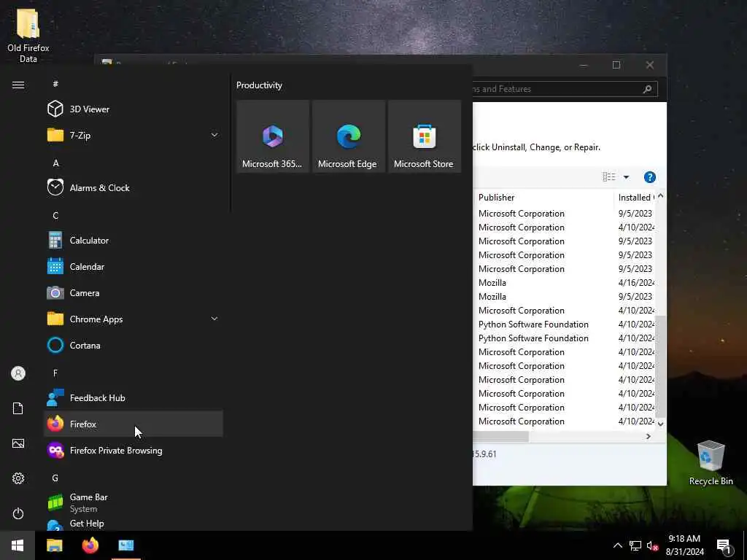Open Calculator app
747x560 pixels.
coord(133,241)
